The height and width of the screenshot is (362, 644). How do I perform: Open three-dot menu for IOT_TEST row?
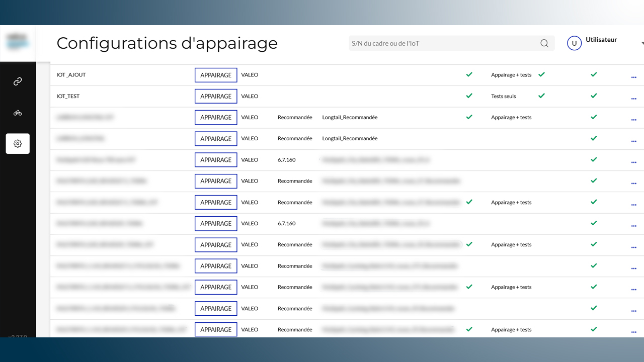(x=633, y=99)
